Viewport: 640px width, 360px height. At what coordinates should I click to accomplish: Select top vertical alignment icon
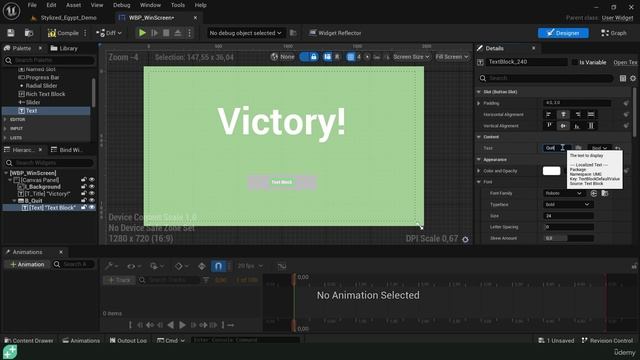click(549, 126)
